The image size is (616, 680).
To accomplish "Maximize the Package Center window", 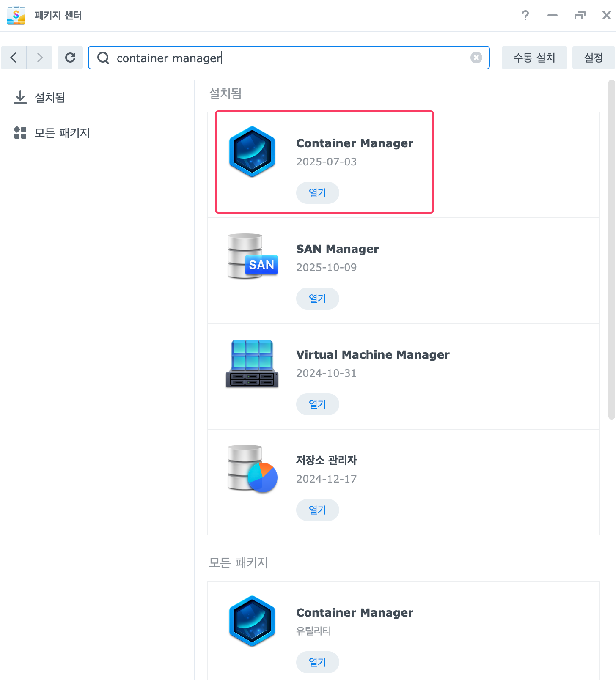I will click(x=580, y=15).
